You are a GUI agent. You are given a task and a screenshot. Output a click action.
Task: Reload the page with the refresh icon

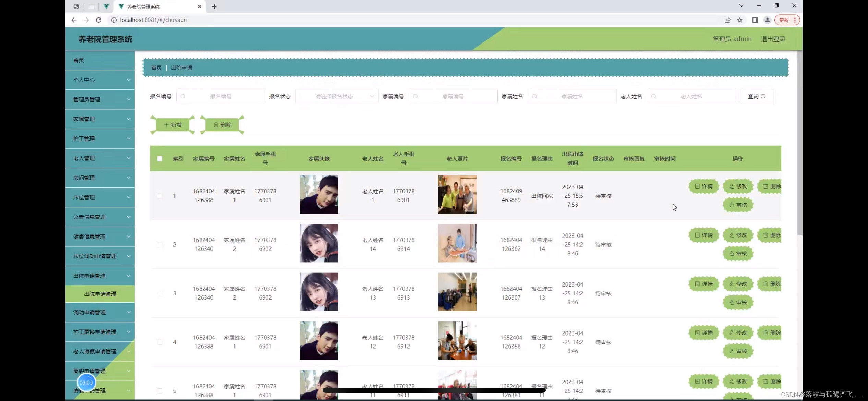(99, 20)
